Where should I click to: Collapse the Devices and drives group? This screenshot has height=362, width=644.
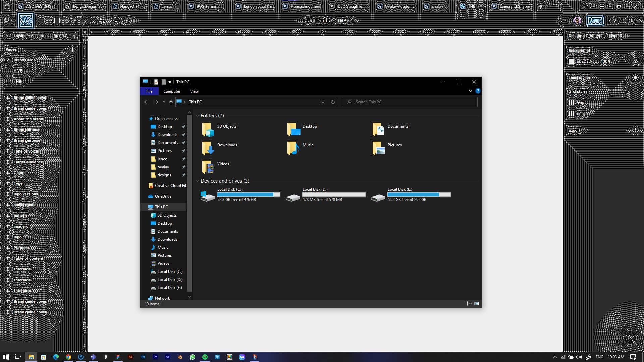[x=197, y=181]
